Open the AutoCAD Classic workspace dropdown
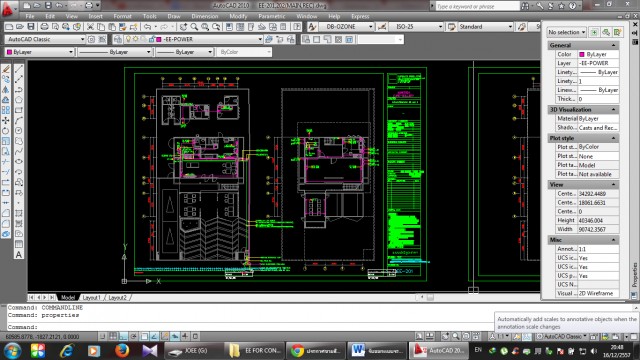640x360 pixels. (45, 39)
